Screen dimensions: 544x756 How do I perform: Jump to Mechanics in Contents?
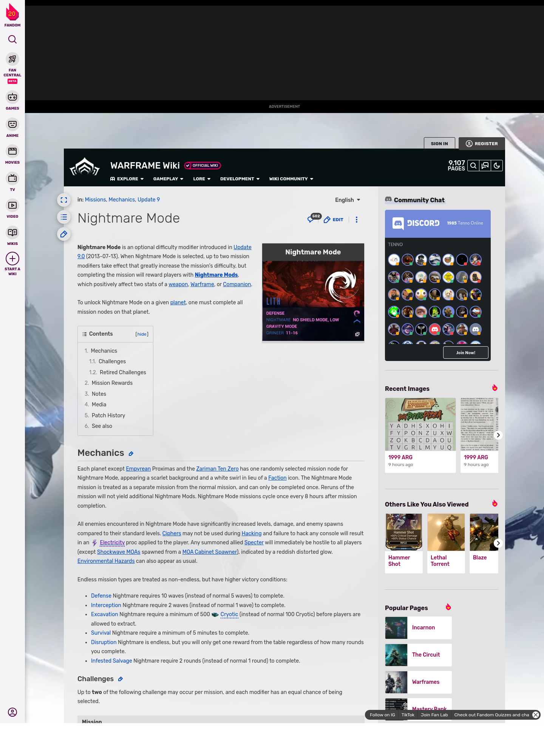tap(104, 351)
